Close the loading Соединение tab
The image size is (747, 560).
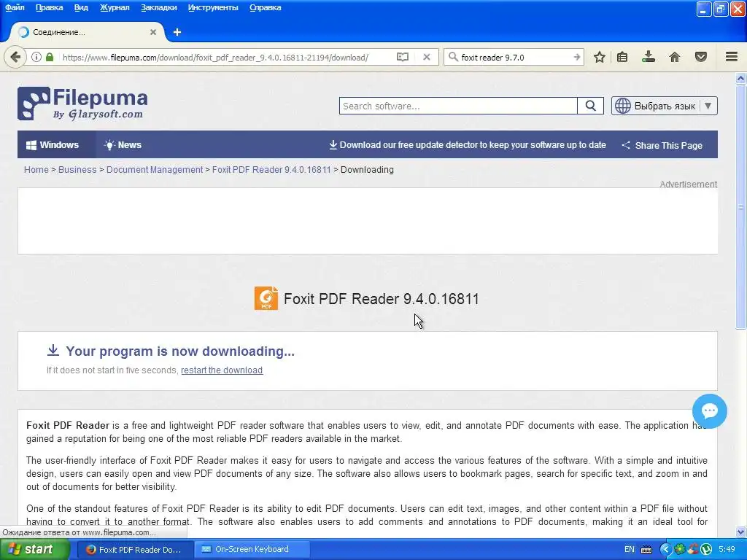[153, 32]
